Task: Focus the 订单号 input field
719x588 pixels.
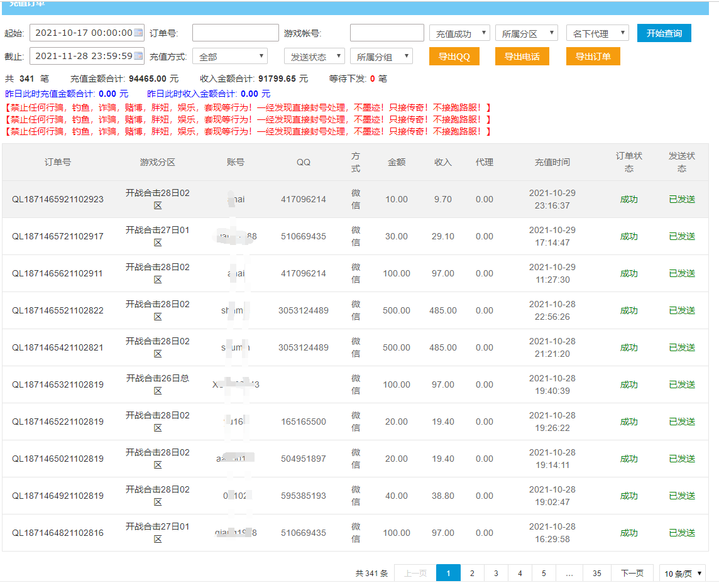Action: [235, 33]
